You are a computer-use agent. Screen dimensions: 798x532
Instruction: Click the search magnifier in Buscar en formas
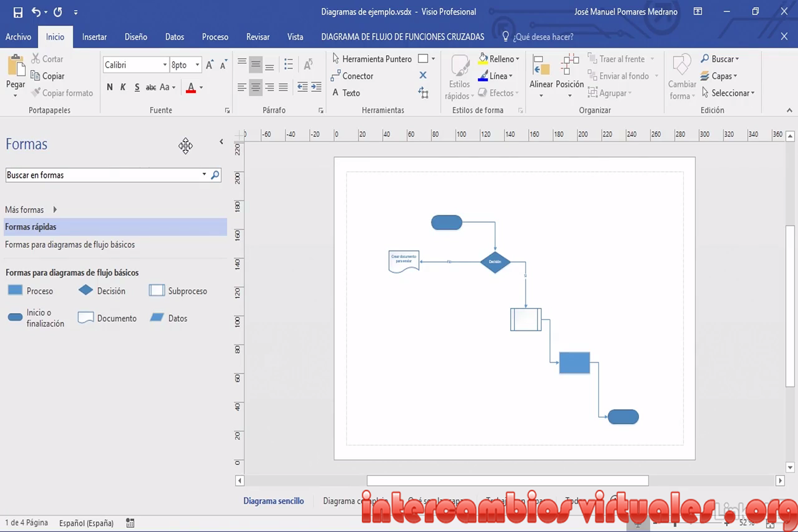215,175
